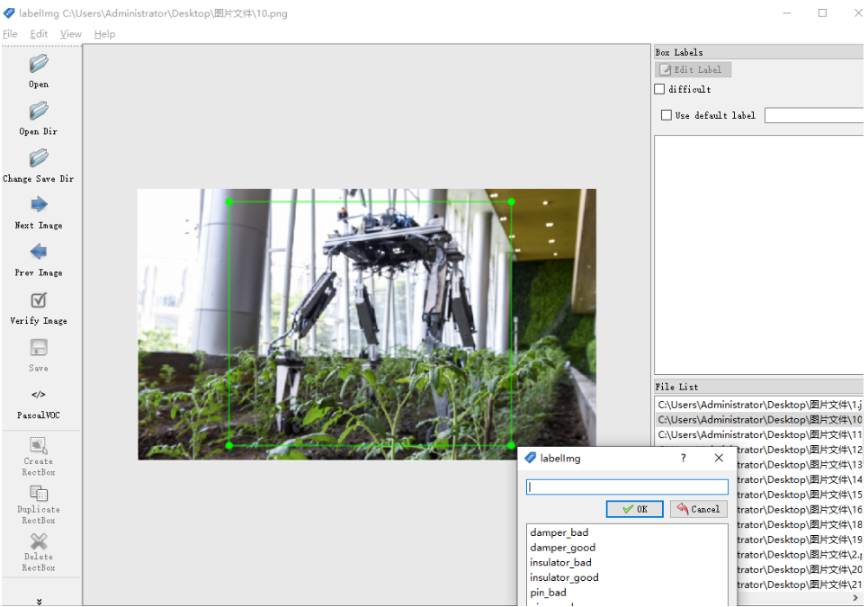Select file 14 in File List
The image size is (868, 607).
(800, 479)
